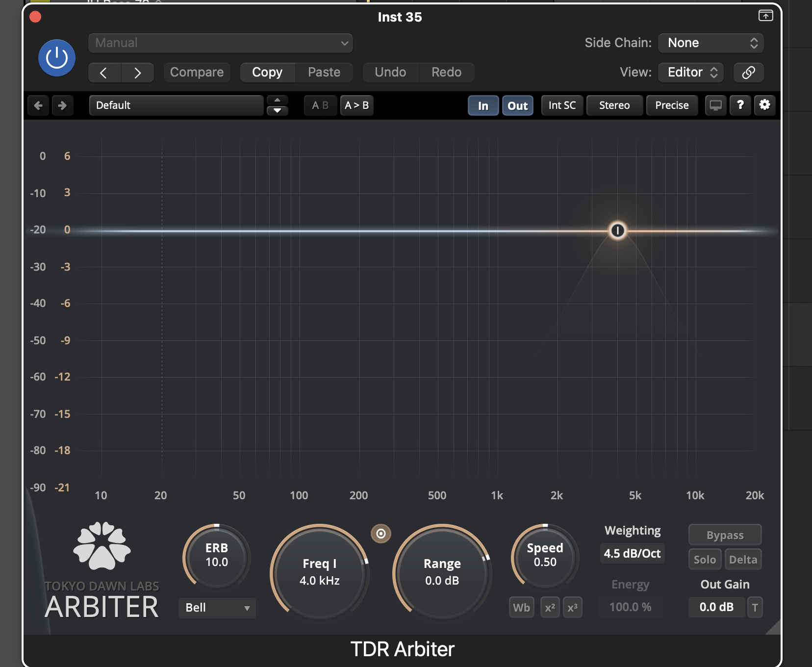The height and width of the screenshot is (667, 812).
Task: Click the TDR undo left arrow
Action: pyautogui.click(x=38, y=105)
